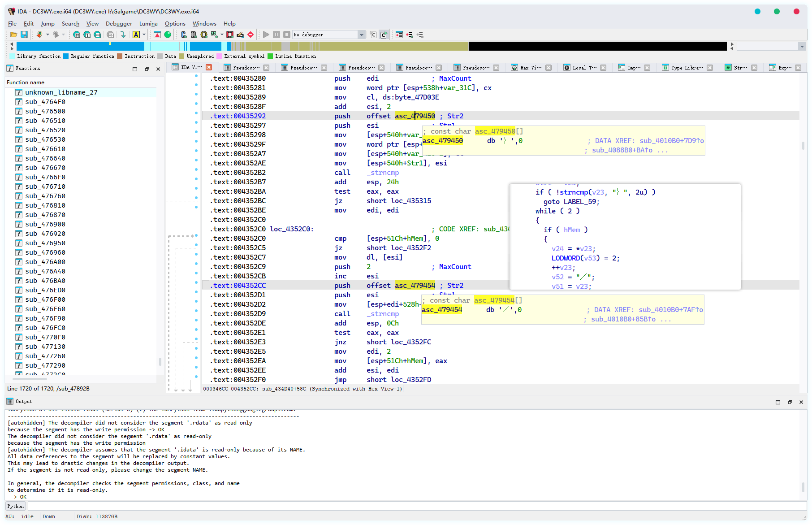Start the process with the play button
The width and height of the screenshot is (812, 525).
coord(266,35)
